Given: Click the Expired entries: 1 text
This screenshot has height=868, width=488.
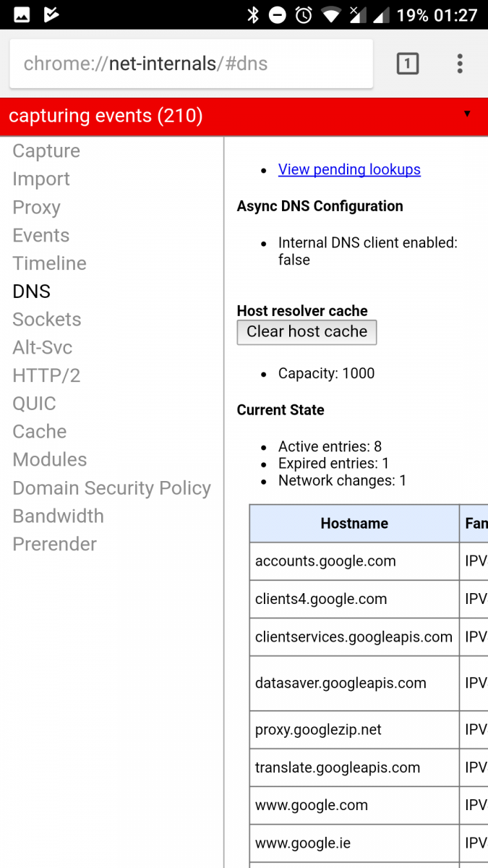Looking at the screenshot, I should (334, 464).
